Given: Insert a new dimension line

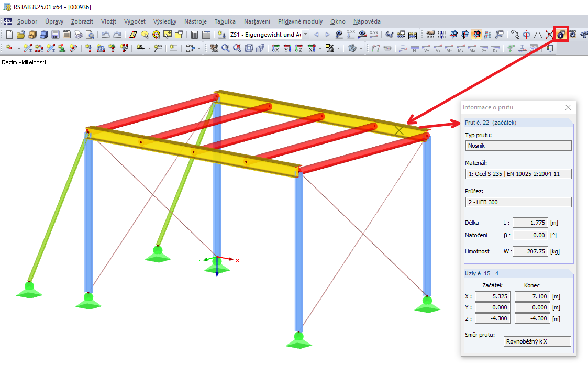Looking at the screenshot, I should pyautogui.click(x=141, y=48).
